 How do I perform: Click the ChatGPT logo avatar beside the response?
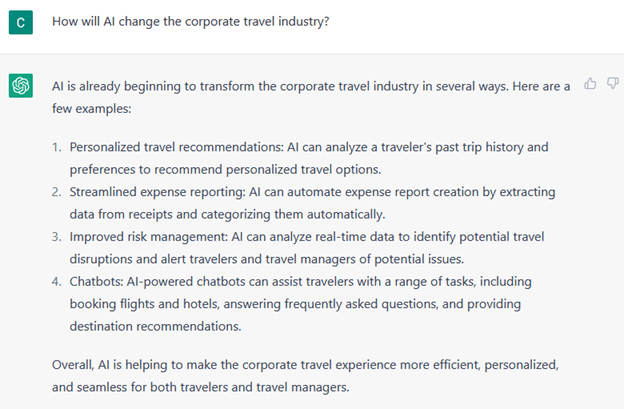tap(21, 87)
